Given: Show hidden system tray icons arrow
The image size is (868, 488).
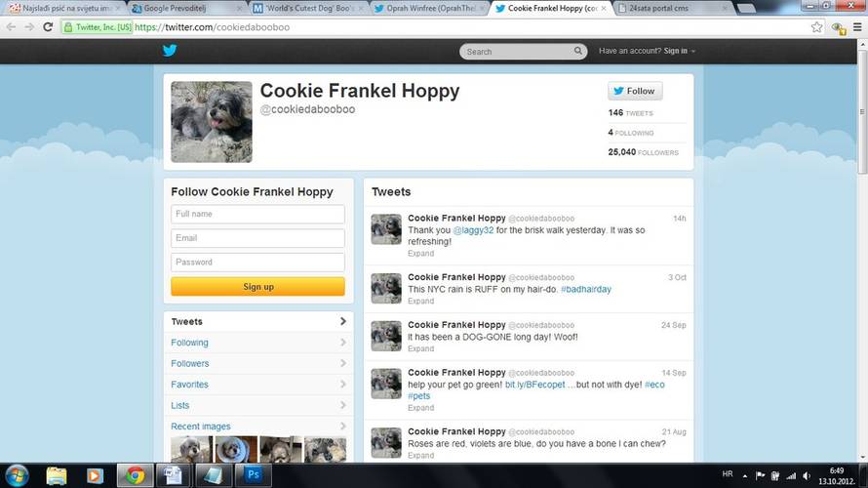Looking at the screenshot, I should (744, 476).
